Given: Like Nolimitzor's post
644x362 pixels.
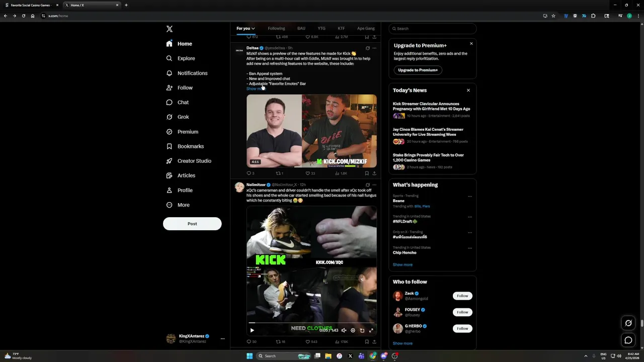Looking at the screenshot, I should point(311,342).
